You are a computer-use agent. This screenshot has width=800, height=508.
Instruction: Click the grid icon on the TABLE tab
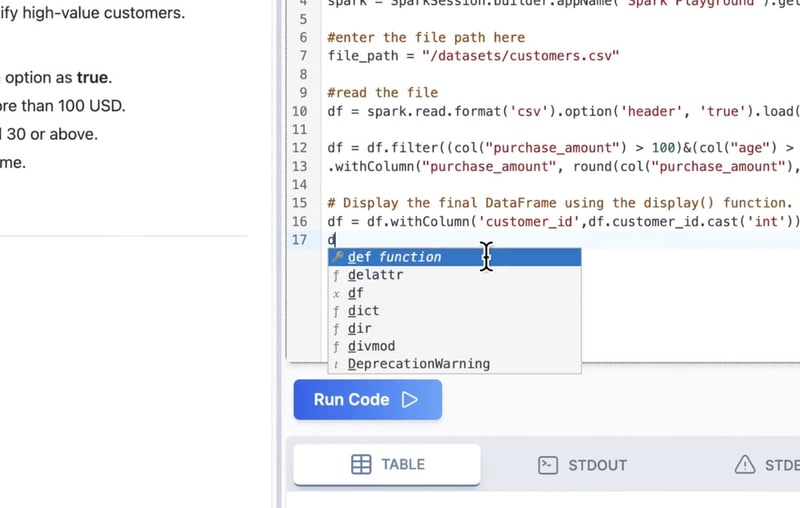pos(361,464)
